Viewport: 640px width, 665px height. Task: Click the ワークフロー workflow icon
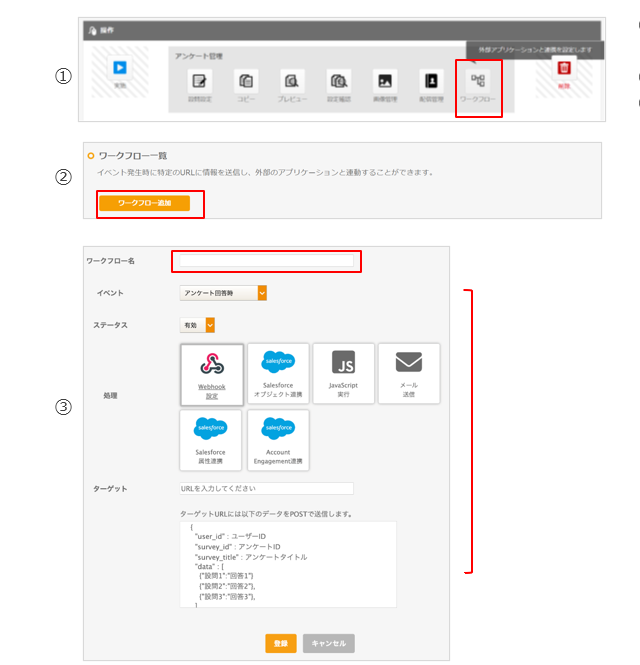coord(478,81)
